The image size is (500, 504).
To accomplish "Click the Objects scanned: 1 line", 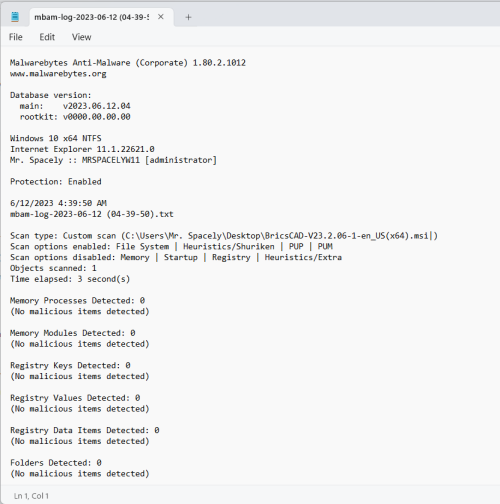I will click(x=53, y=268).
